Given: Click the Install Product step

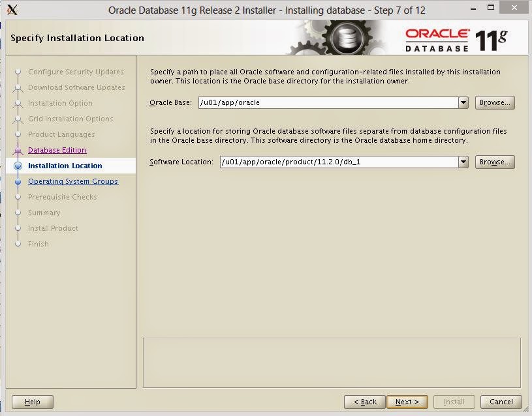Looking at the screenshot, I should (53, 228).
